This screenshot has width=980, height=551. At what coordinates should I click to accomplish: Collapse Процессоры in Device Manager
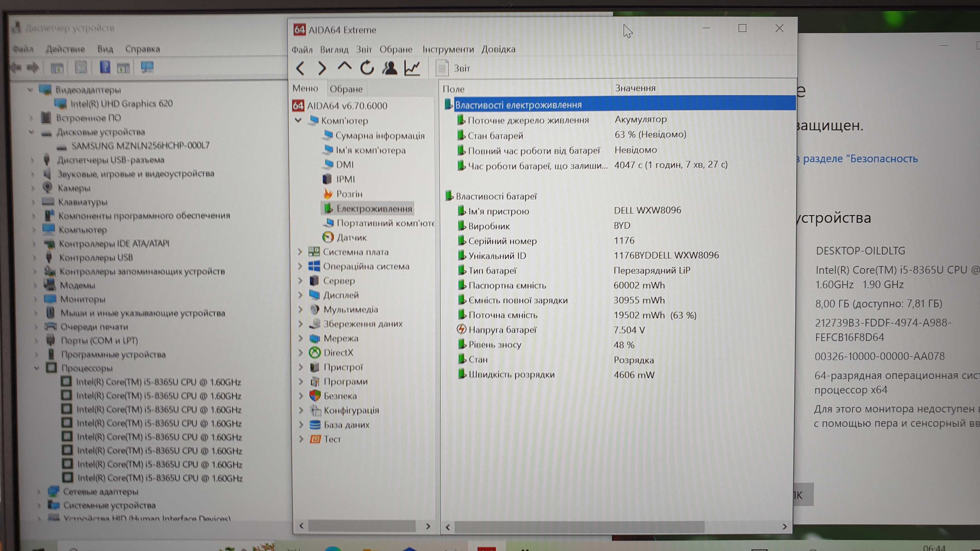pos(36,368)
